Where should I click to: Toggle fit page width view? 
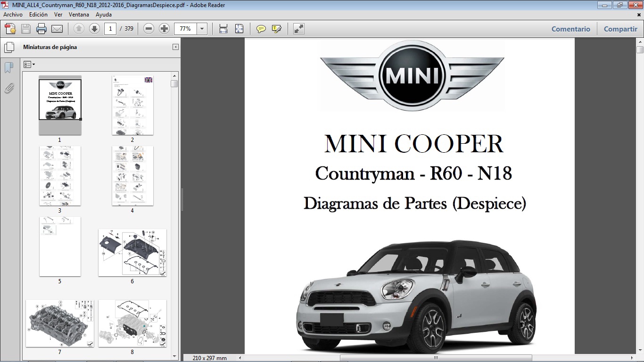pyautogui.click(x=222, y=29)
